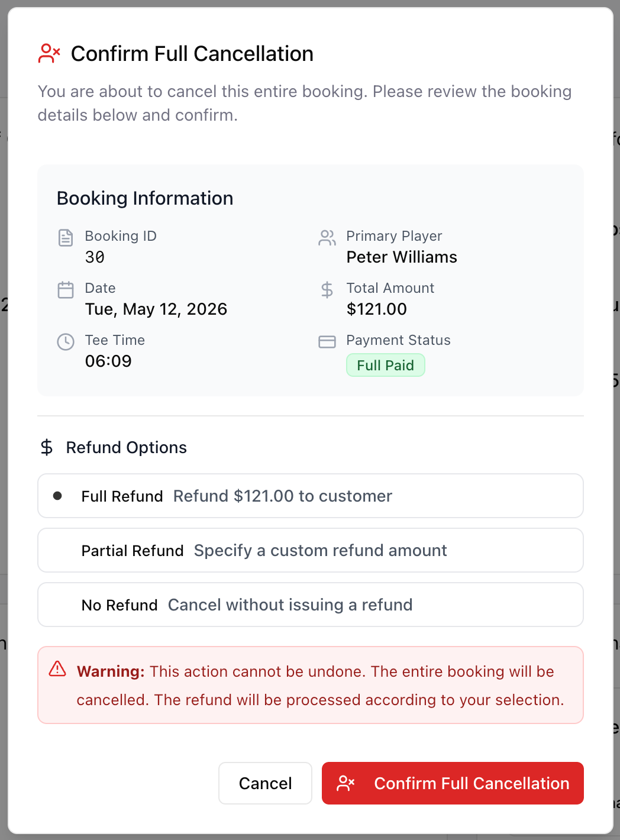Click the Tue, May 12, 2026 date
The width and height of the screenshot is (620, 840).
click(x=156, y=309)
